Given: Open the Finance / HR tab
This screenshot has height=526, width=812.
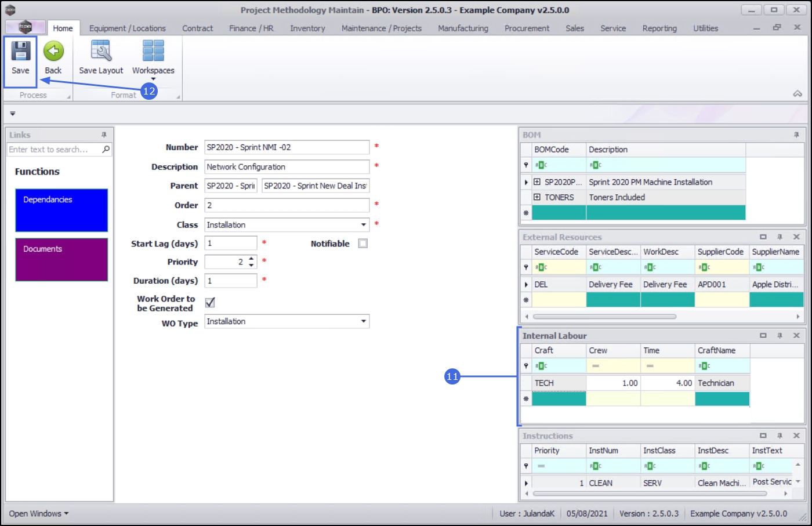Looking at the screenshot, I should (x=251, y=28).
